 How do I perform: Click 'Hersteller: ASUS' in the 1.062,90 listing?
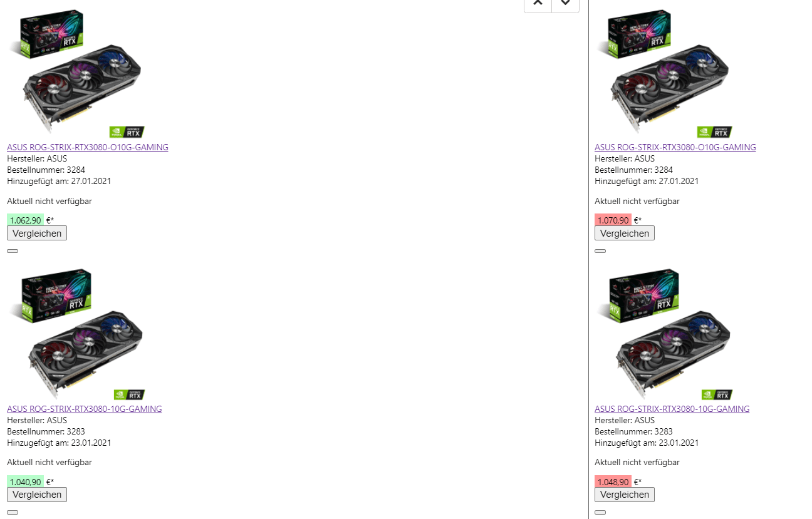click(37, 158)
